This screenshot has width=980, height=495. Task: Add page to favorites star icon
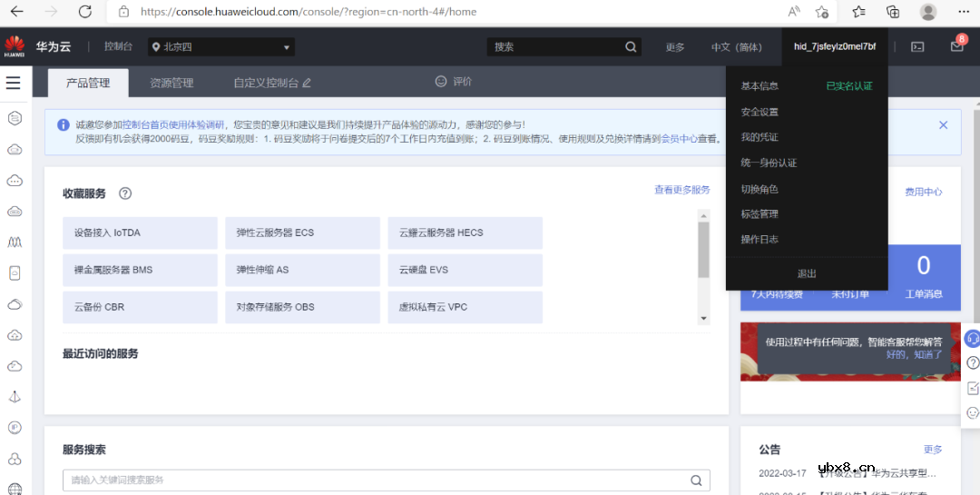coord(822,12)
